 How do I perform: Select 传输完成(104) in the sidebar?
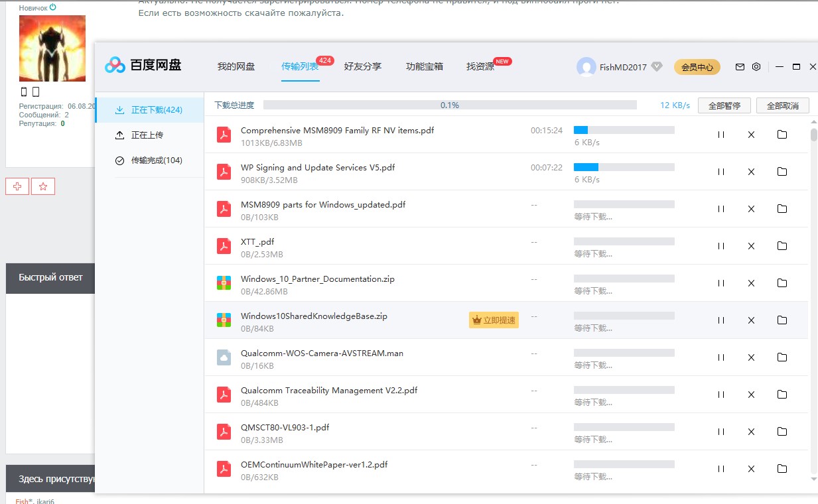tap(157, 160)
